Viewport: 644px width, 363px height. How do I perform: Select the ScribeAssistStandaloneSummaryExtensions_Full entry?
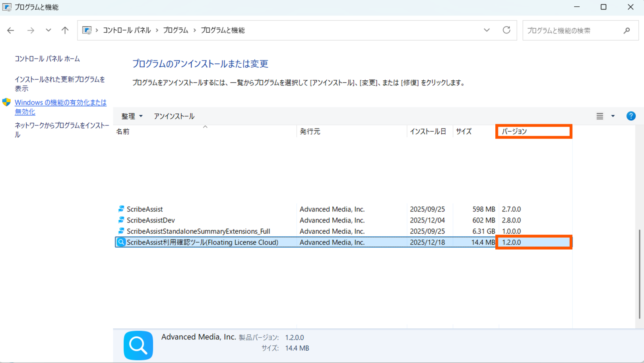tap(198, 231)
